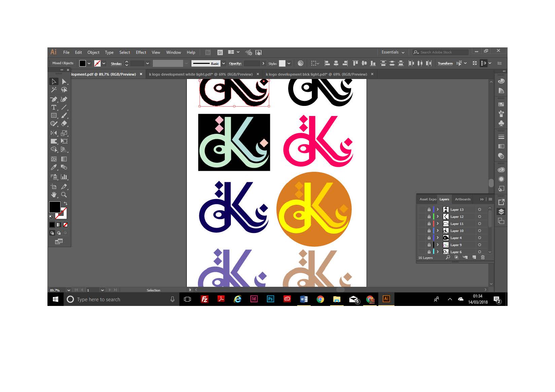This screenshot has width=555, height=392.
Task: Pick the Eyedropper tool
Action: coord(54,167)
